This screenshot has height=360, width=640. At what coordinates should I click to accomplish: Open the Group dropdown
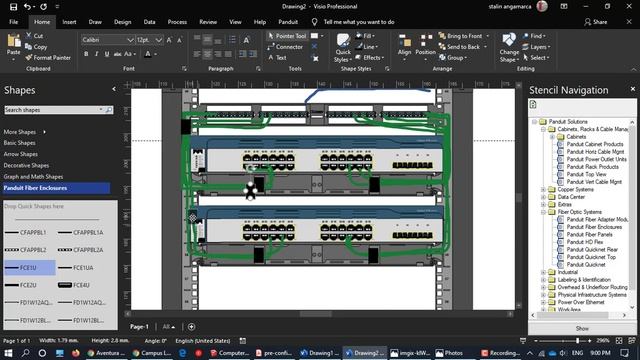(453, 58)
